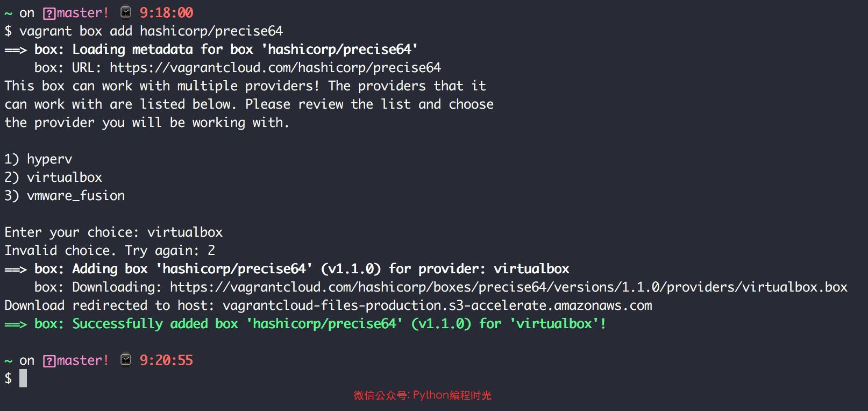Screen dimensions: 868x411
Task: Click the amazonaws.com redirect host name
Action: (437, 306)
